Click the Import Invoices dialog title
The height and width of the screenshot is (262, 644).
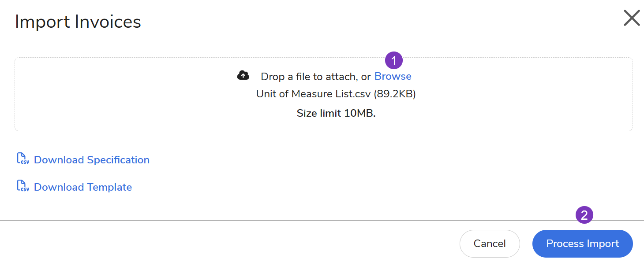78,22
